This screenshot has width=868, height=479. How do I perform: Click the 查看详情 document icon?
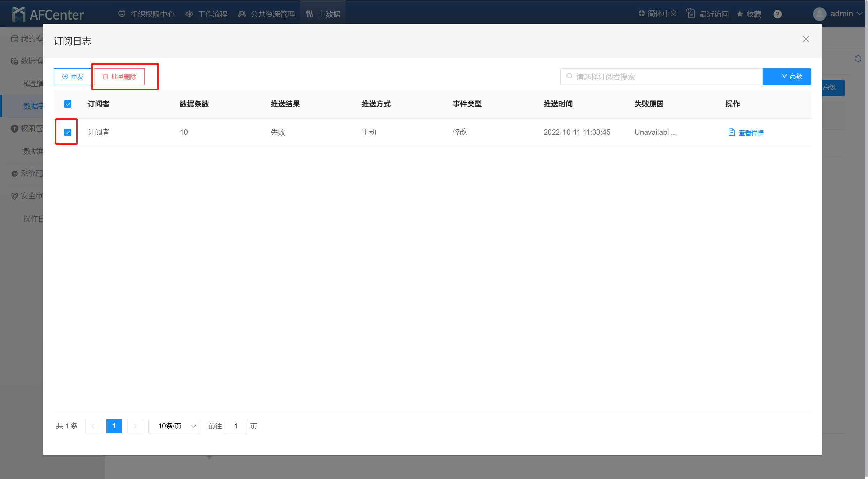click(x=732, y=132)
